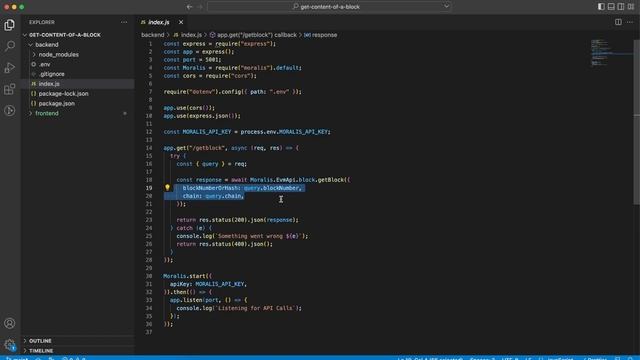Screen dimensions: 640x360
Task: Click 'app.listen' on line 33
Action: pyautogui.click(x=186, y=300)
